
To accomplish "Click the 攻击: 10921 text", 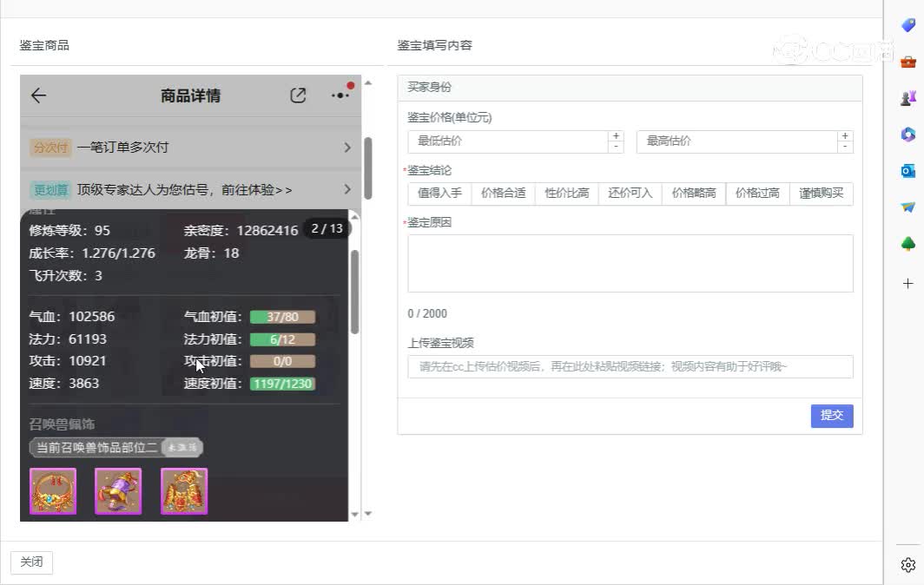I will 68,361.
